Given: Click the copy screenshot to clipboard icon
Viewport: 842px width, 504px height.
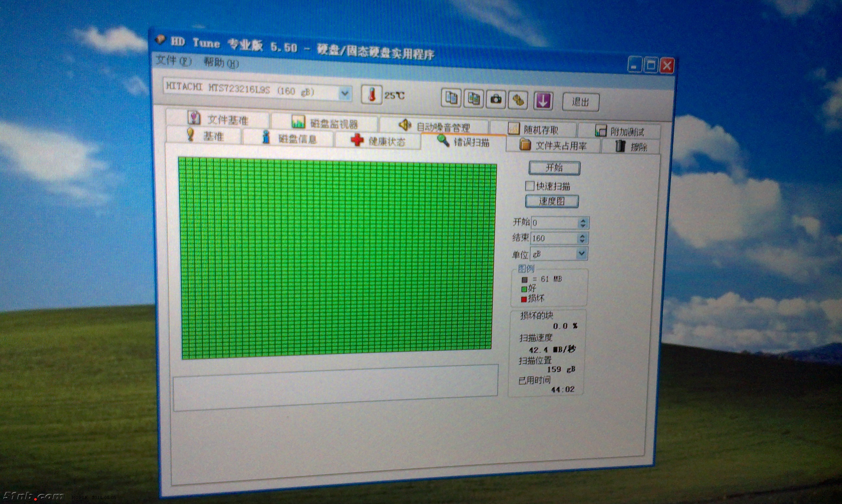Looking at the screenshot, I should 474,98.
